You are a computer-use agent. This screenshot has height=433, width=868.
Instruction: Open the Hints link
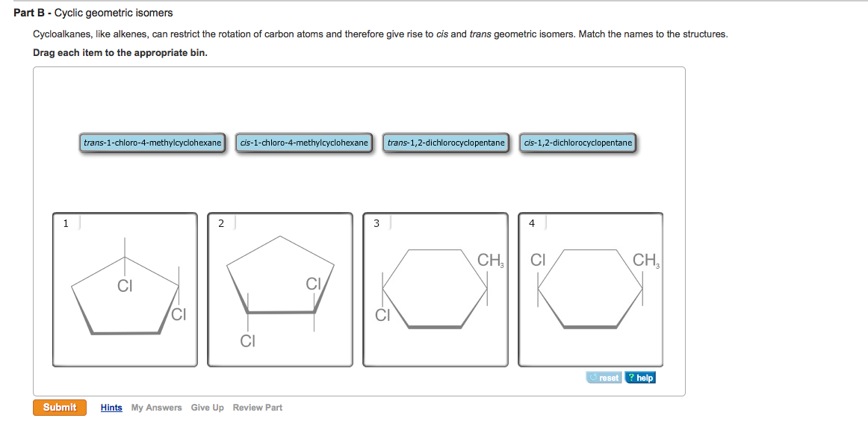[111, 407]
